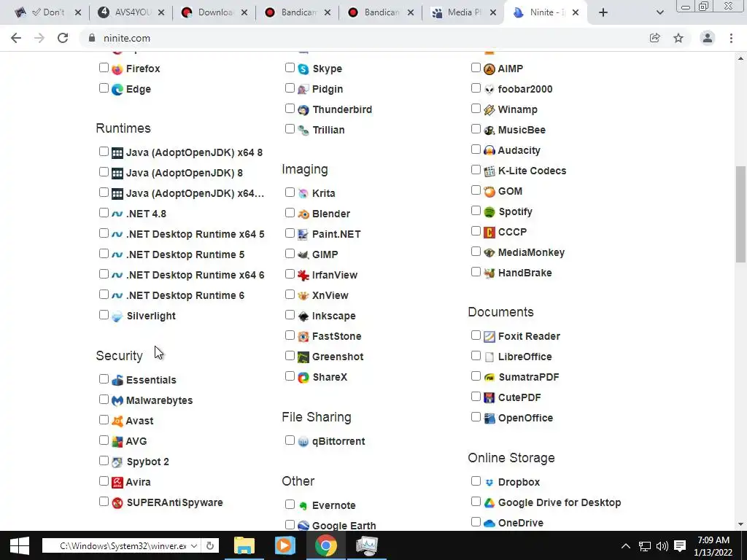Click the Dropbox icon

click(489, 483)
